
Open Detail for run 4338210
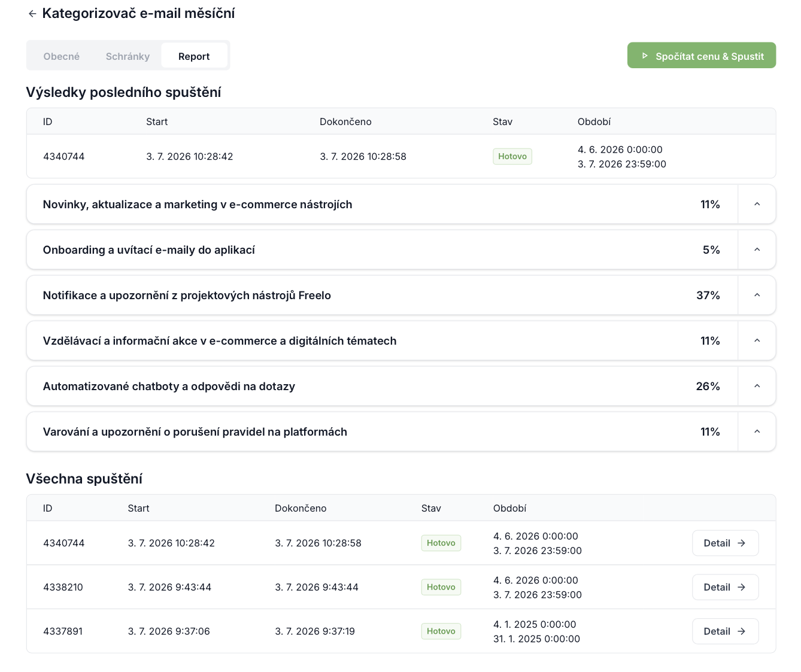(x=725, y=588)
